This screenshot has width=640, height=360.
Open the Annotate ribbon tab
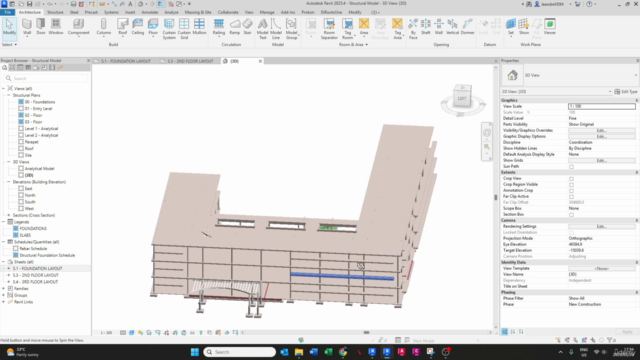click(149, 12)
